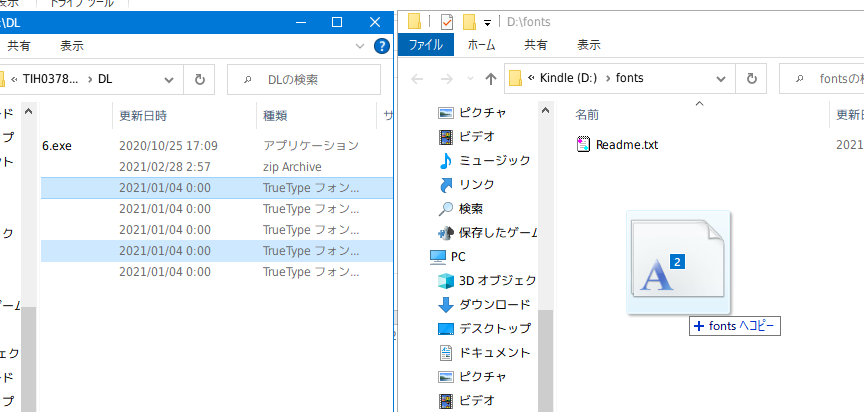Open the ファイル (File) tab

(x=425, y=45)
